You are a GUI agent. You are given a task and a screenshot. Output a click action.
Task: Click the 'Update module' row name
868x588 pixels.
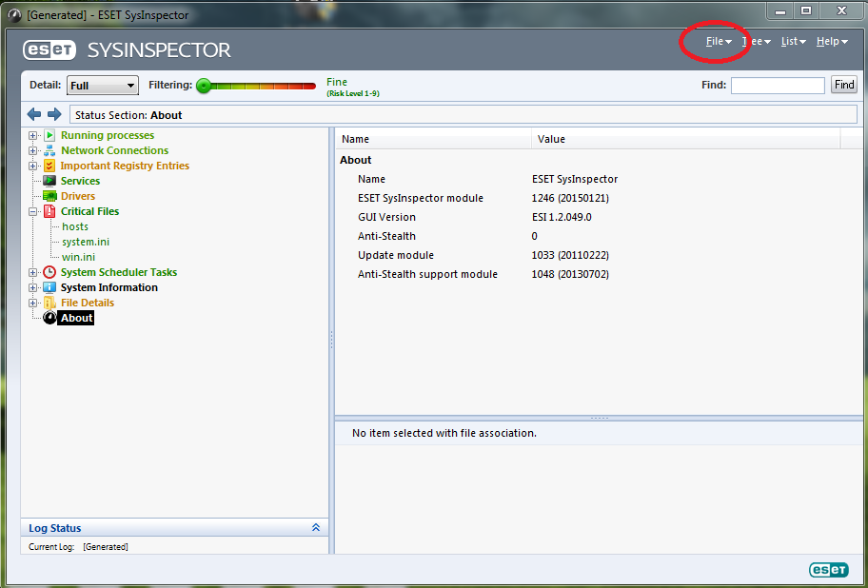click(x=396, y=255)
